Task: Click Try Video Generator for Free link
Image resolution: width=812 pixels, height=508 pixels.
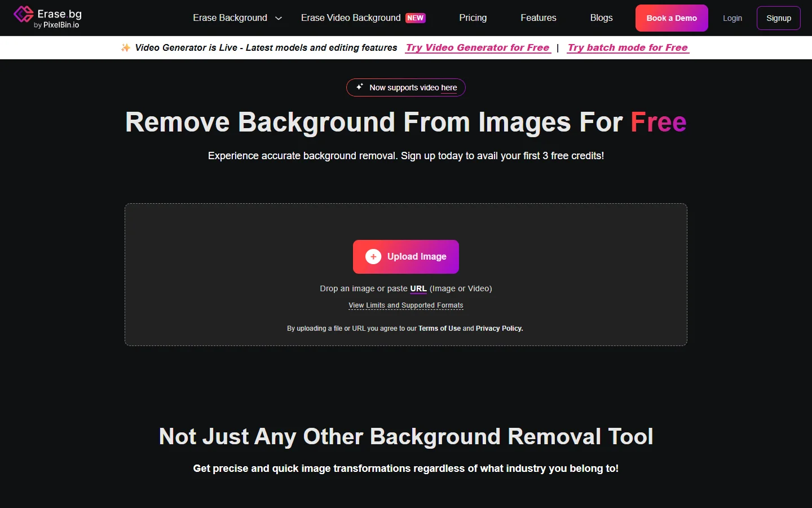Action: (477, 47)
